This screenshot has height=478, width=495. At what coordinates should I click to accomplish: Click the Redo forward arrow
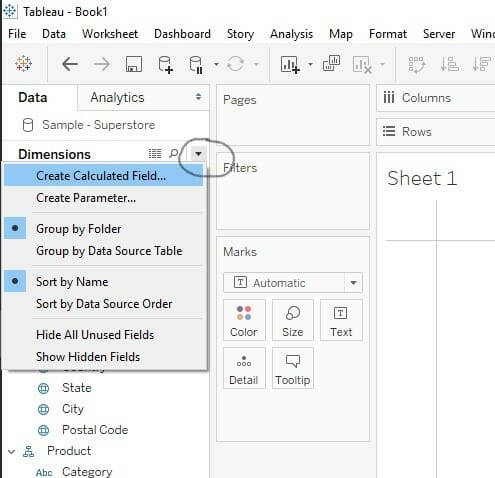(102, 64)
